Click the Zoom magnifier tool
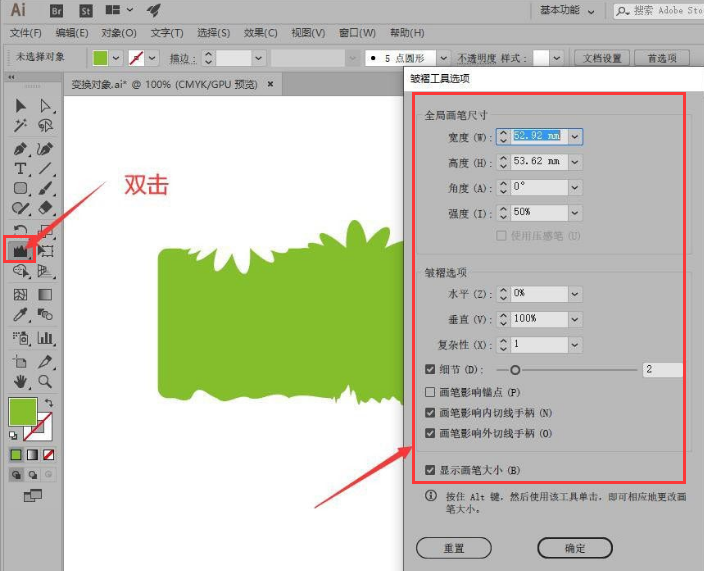 coord(45,381)
